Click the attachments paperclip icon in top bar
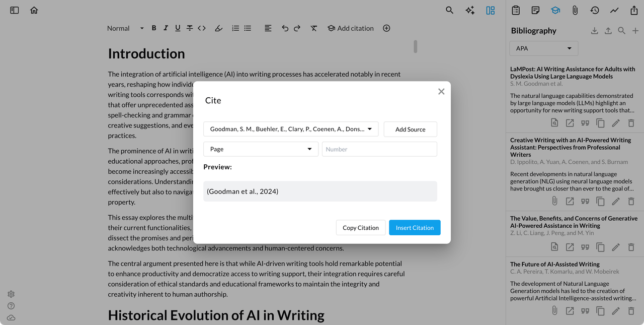Screen dimensions: 644x325 [x=575, y=10]
